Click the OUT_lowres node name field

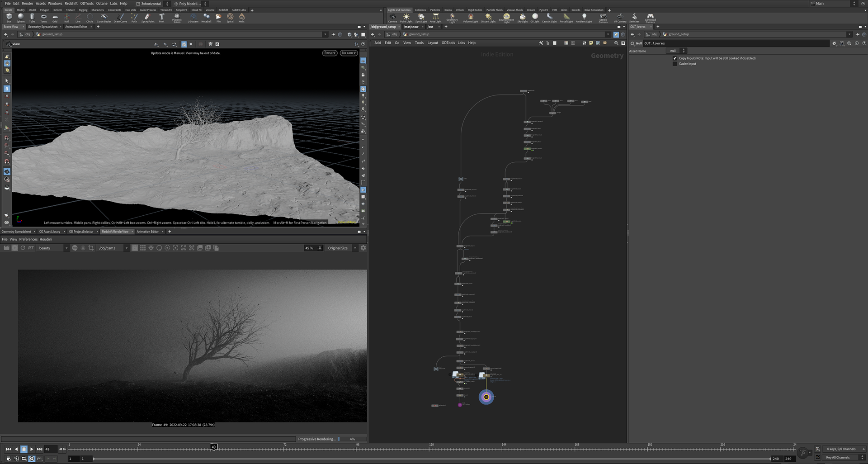(737, 43)
